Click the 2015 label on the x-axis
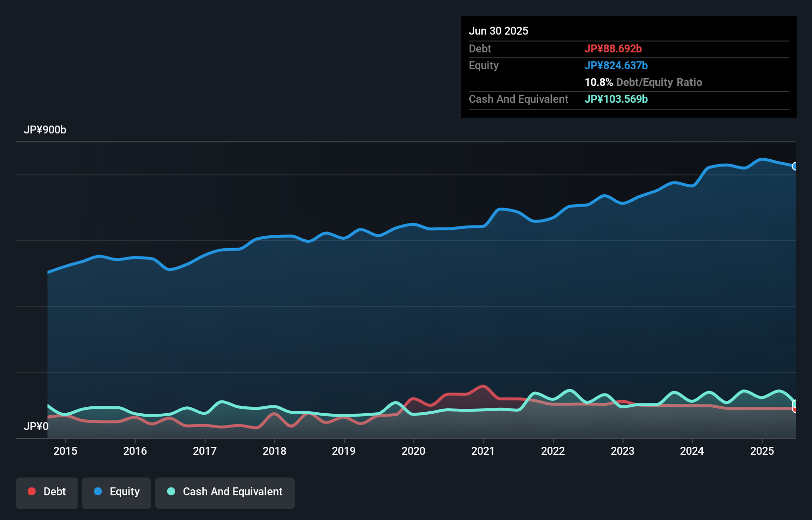The width and height of the screenshot is (812, 520). point(65,451)
